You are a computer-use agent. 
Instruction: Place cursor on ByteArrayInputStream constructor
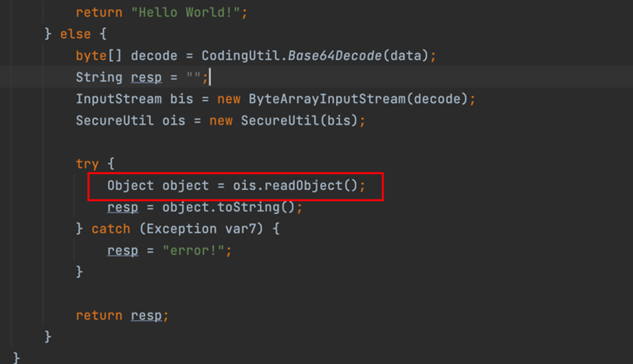click(x=327, y=99)
